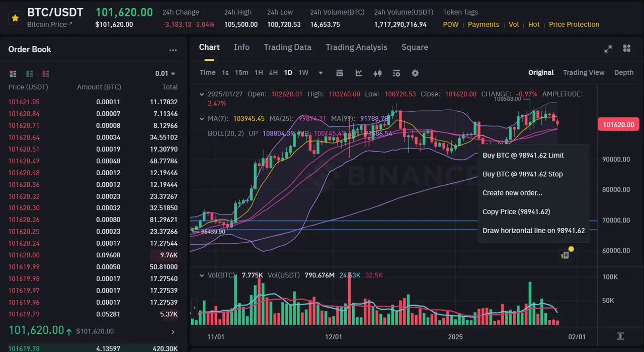Open Trading Data tab

[x=287, y=47]
